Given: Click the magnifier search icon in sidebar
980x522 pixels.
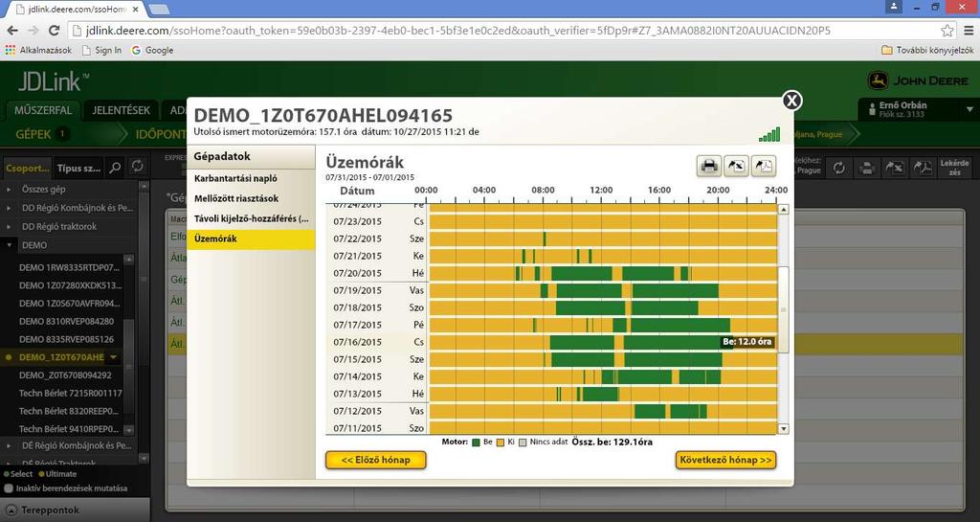Looking at the screenshot, I should [115, 168].
